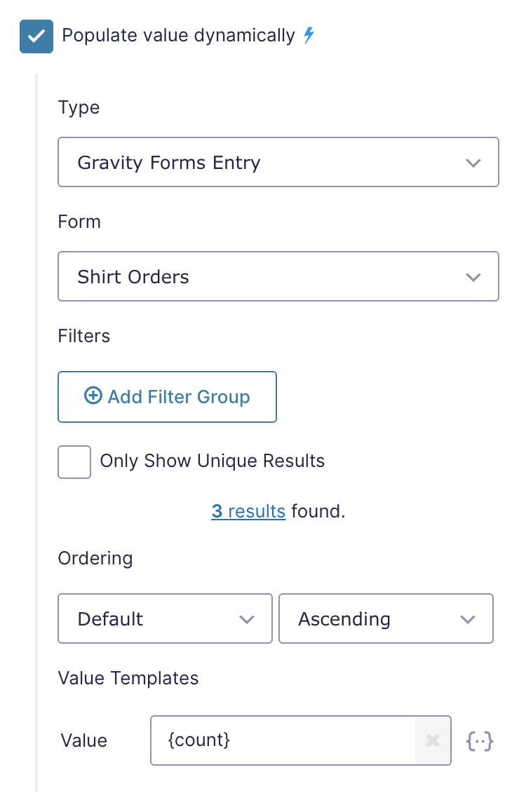Open the 3 results link
Screen dimensions: 519x812
pyautogui.click(x=248, y=511)
